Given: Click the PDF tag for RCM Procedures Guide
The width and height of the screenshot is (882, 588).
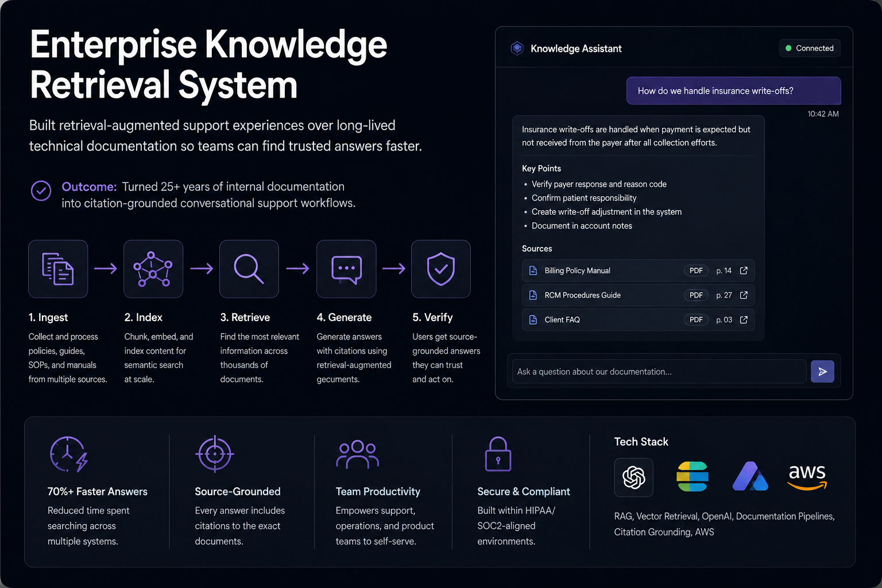Looking at the screenshot, I should 696,295.
